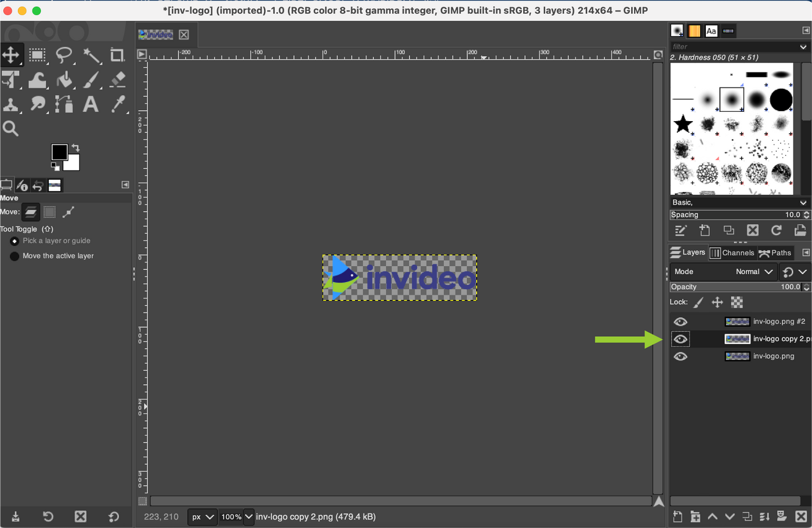Viewport: 812px width, 528px height.
Task: Select the Smudge tool
Action: tap(38, 104)
